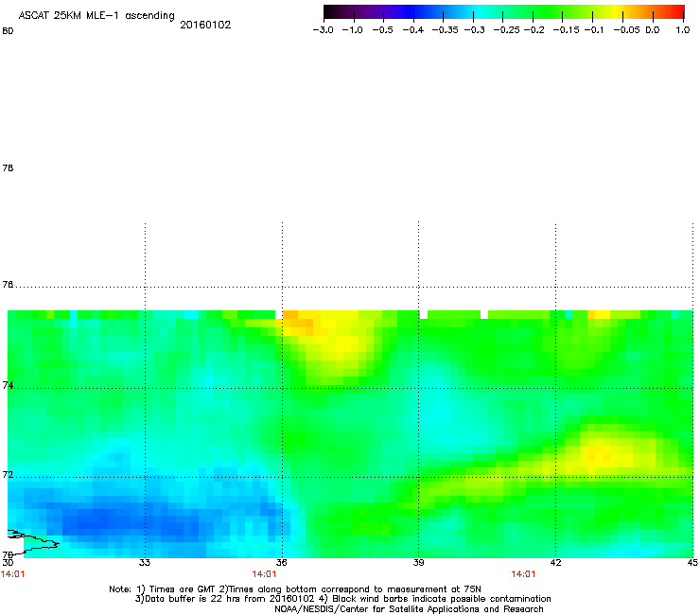The height and width of the screenshot is (615, 700).
Task: Click the longitude label 42
Action: [x=555, y=562]
